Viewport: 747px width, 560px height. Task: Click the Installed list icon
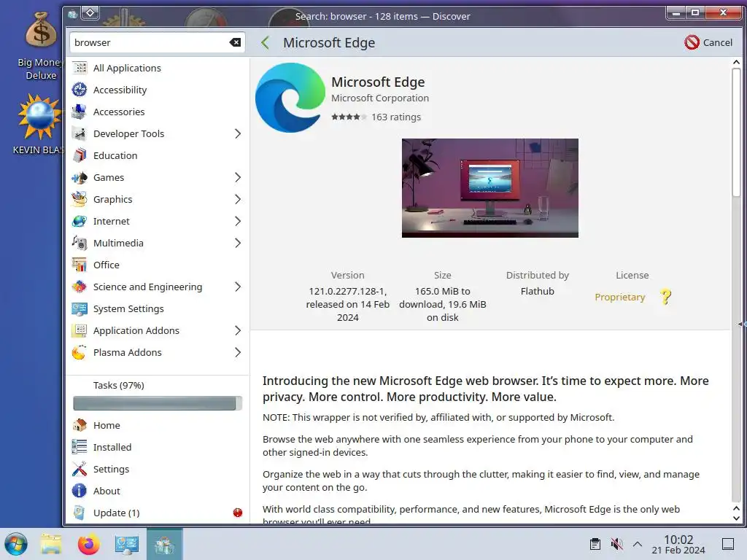(x=80, y=447)
